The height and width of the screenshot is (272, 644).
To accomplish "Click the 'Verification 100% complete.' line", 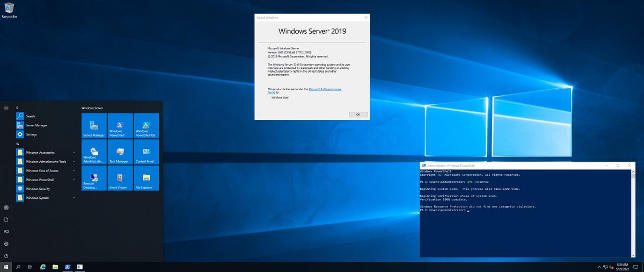I will click(x=444, y=199).
